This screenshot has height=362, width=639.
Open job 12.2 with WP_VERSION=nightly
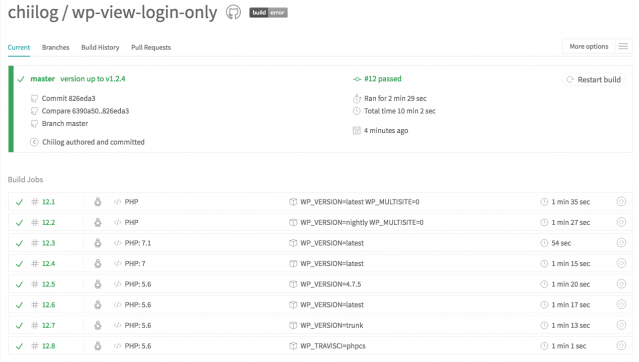(320, 222)
